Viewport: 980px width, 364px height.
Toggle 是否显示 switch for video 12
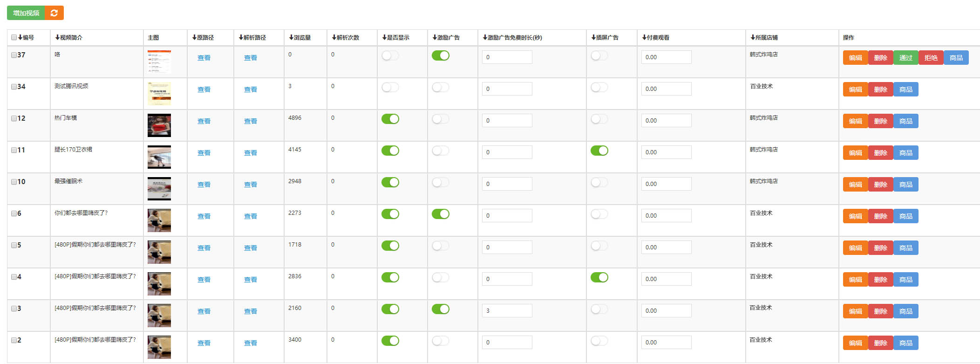pos(390,119)
